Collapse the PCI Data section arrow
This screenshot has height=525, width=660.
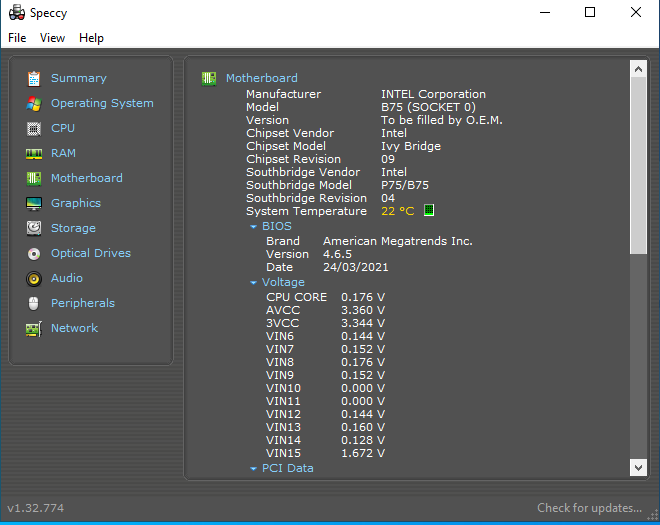(x=253, y=469)
